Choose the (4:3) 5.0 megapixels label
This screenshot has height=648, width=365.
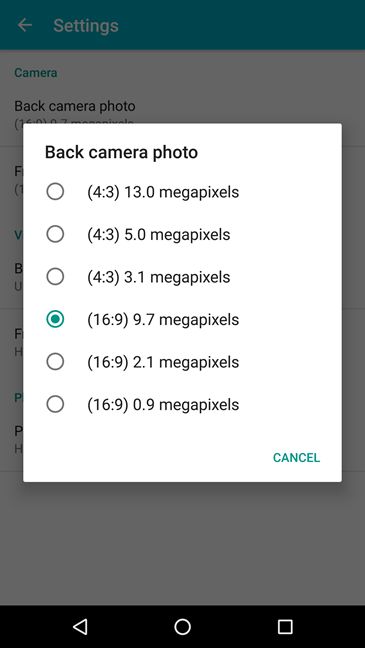(x=159, y=235)
